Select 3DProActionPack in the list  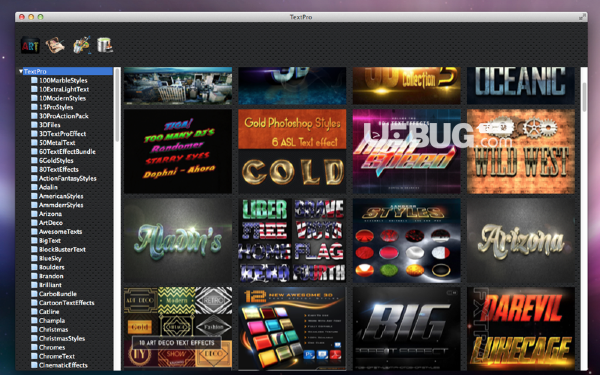[x=64, y=116]
